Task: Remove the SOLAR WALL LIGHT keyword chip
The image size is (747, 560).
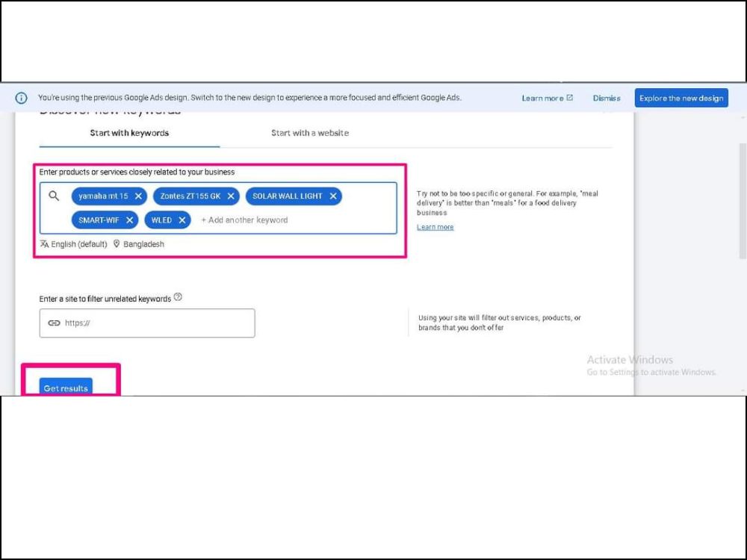Action: pyautogui.click(x=333, y=196)
